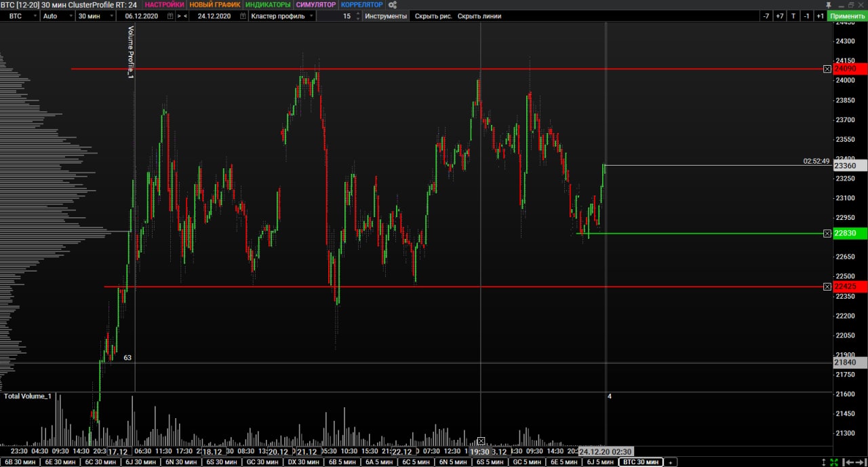Switch to the 6B 5 мин tab
This screenshot has height=467, width=868.
[x=341, y=462]
